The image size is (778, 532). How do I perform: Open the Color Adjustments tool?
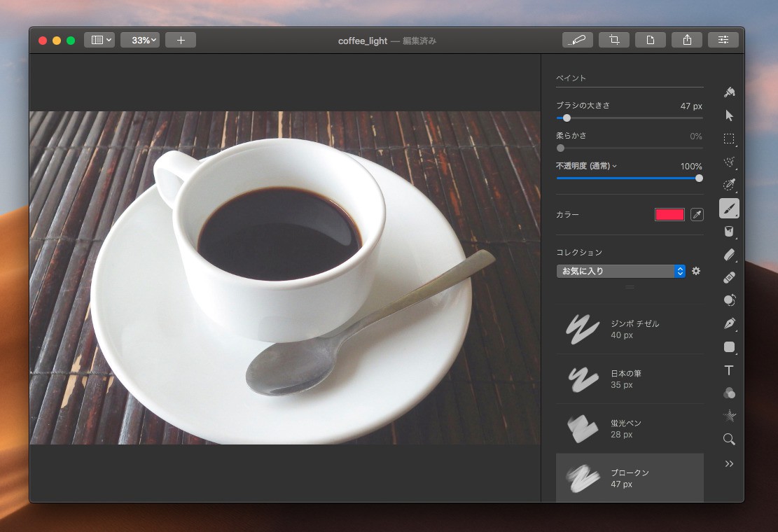coord(729,393)
